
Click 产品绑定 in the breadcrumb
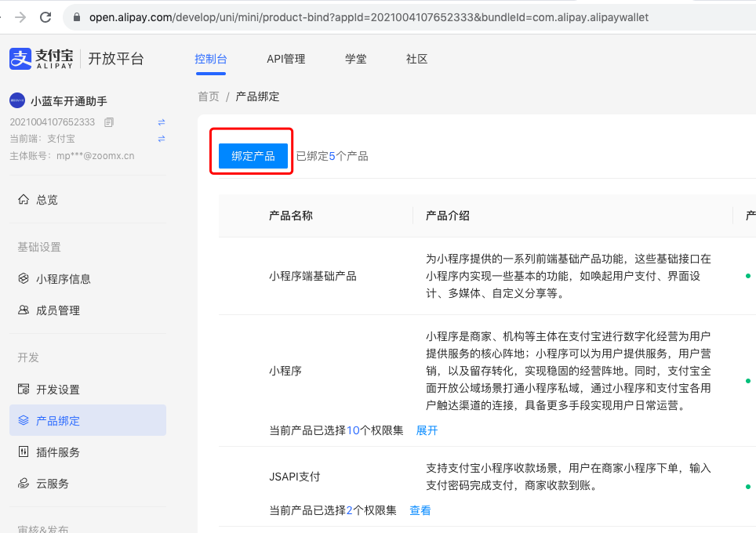(257, 96)
